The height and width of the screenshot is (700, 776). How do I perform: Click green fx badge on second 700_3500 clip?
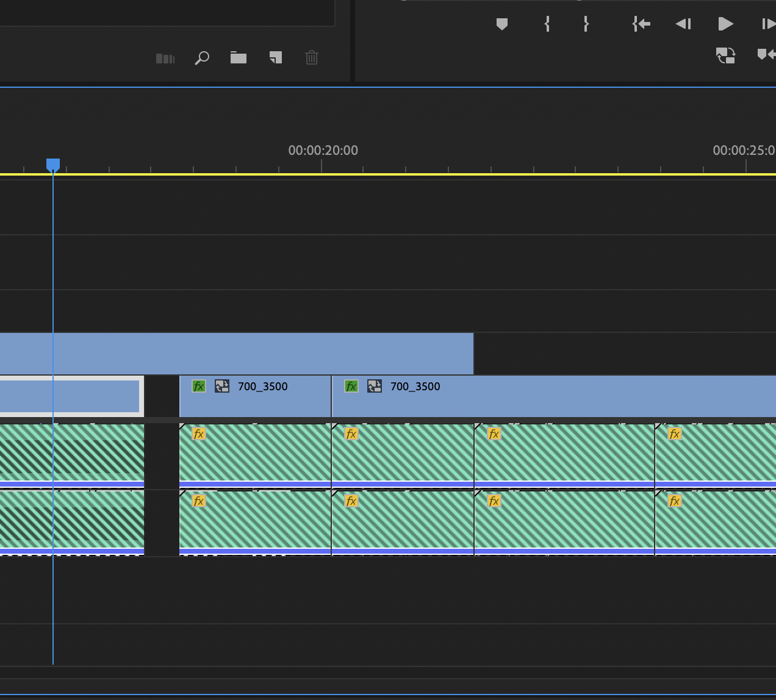pos(351,387)
